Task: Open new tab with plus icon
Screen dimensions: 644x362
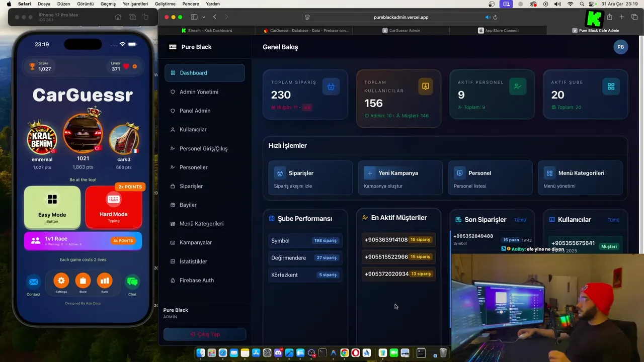Action: pos(622,17)
